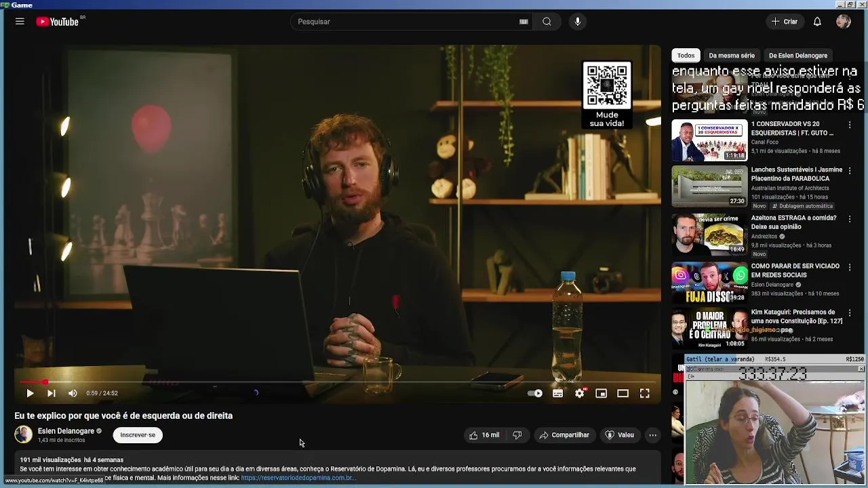This screenshot has height=488, width=868.
Task: Click the Dublagem automática badge
Action: (x=802, y=206)
